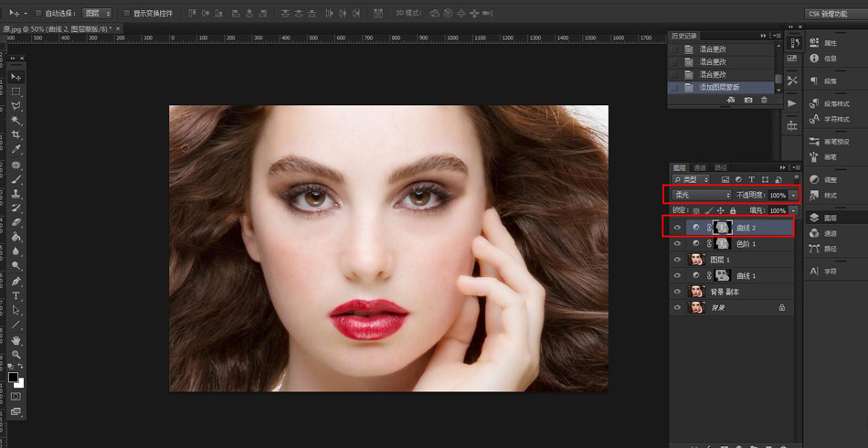Select the Eyedropper tool

click(16, 150)
